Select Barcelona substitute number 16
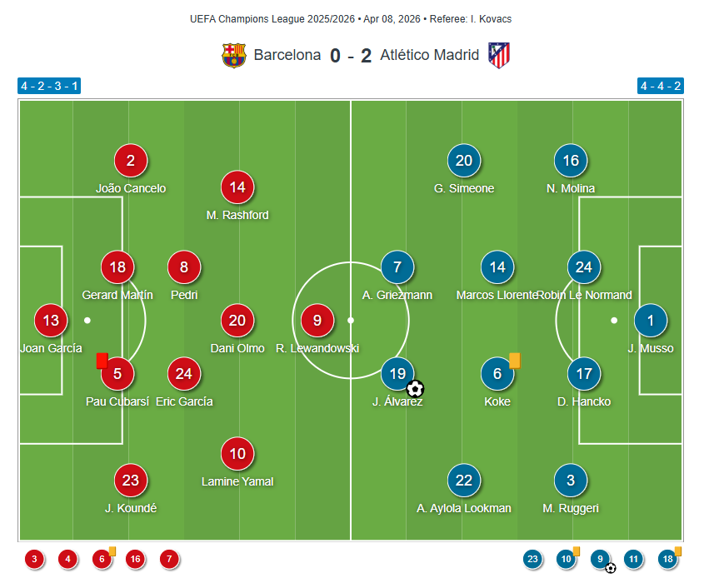 tap(135, 559)
